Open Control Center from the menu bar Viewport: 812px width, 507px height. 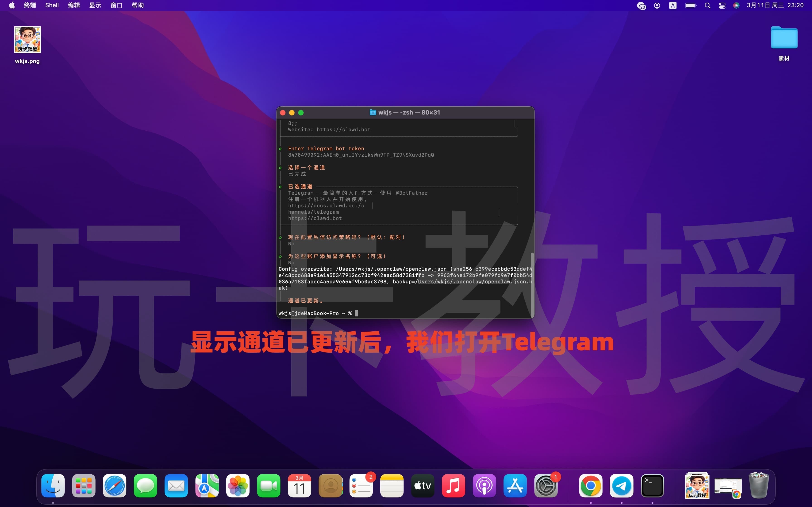pyautogui.click(x=722, y=5)
